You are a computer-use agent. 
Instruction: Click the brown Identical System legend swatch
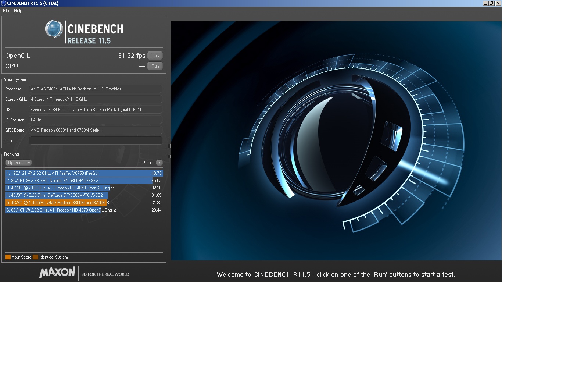35,257
